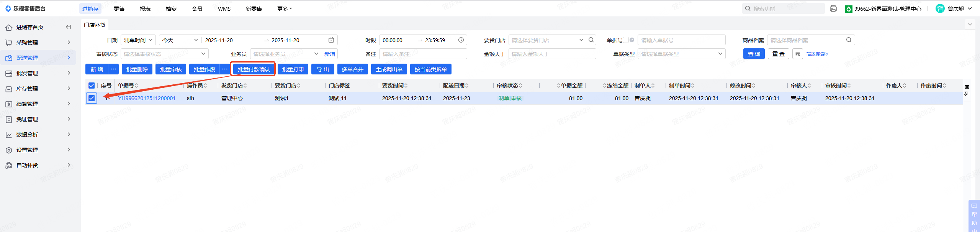980x232 pixels.
Task: Switch to 零售 top menu
Action: click(119, 8)
